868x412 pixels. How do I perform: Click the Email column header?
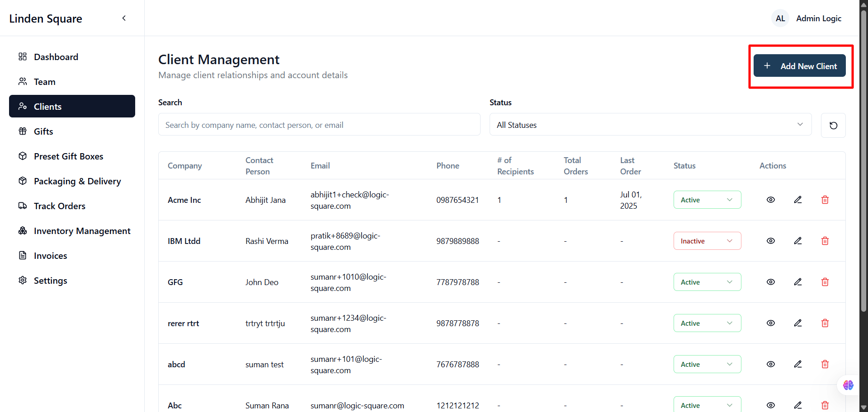(320, 166)
